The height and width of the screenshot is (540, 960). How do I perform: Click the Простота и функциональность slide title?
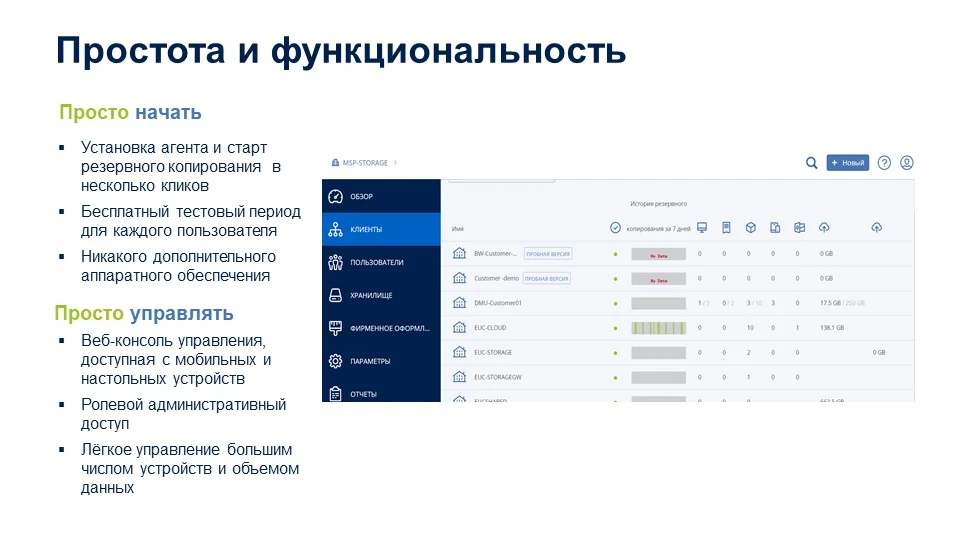pos(341,50)
